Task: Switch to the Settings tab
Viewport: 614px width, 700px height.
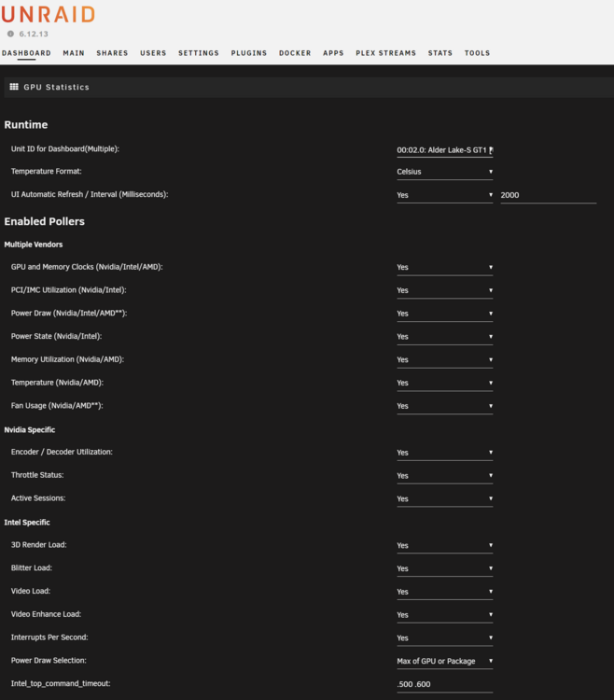Action: pos(199,53)
